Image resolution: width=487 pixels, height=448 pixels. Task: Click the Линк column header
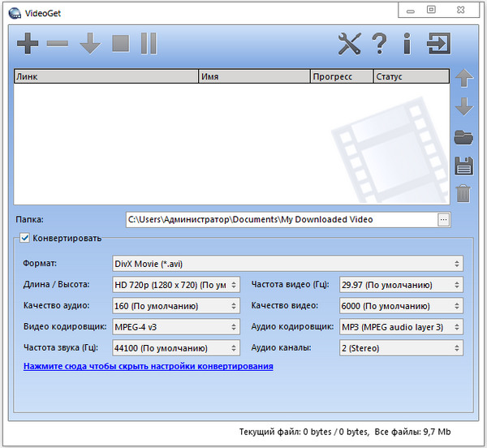tap(106, 77)
